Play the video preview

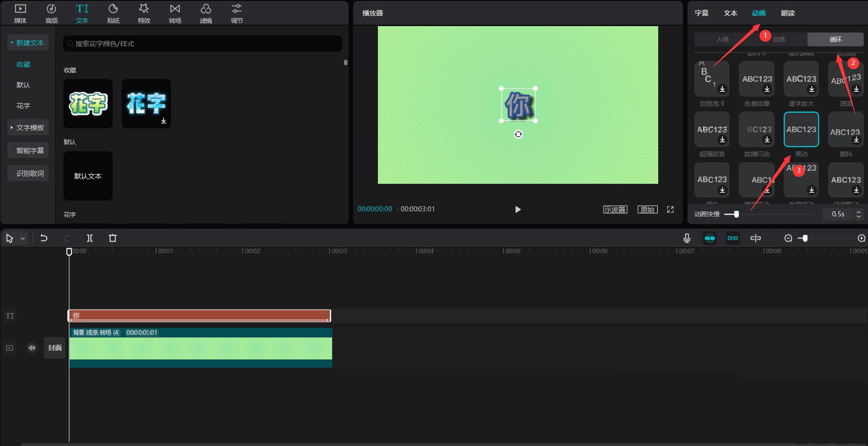pos(518,209)
